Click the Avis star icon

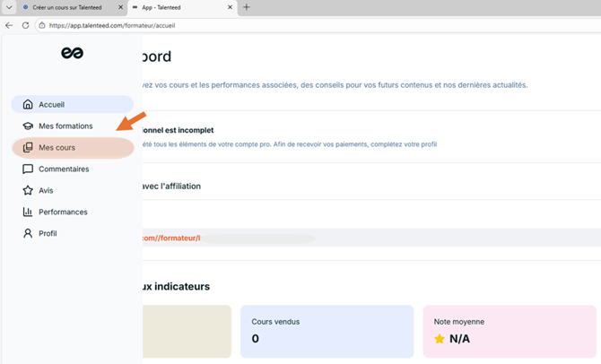(x=28, y=191)
